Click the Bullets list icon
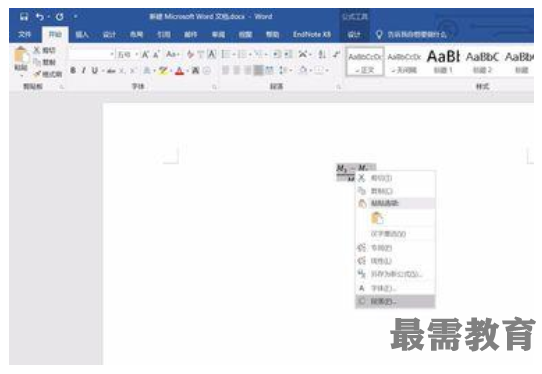 (x=226, y=54)
